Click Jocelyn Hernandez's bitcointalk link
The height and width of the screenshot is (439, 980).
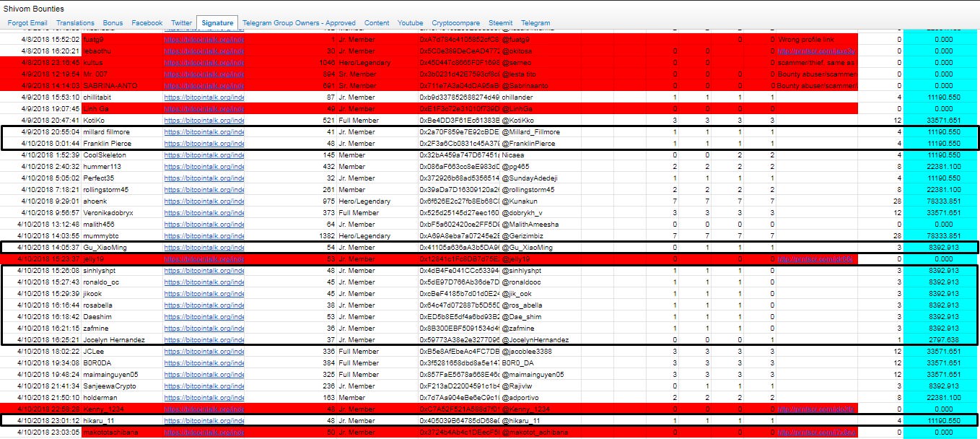pos(204,340)
